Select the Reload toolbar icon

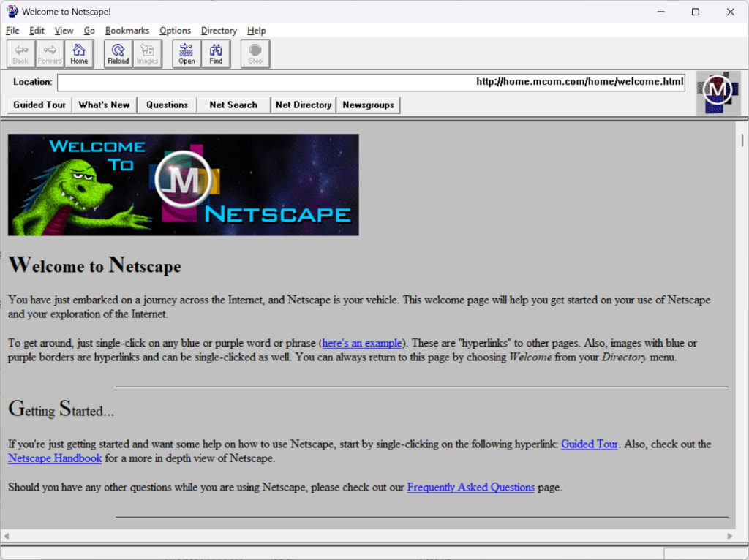click(x=118, y=53)
